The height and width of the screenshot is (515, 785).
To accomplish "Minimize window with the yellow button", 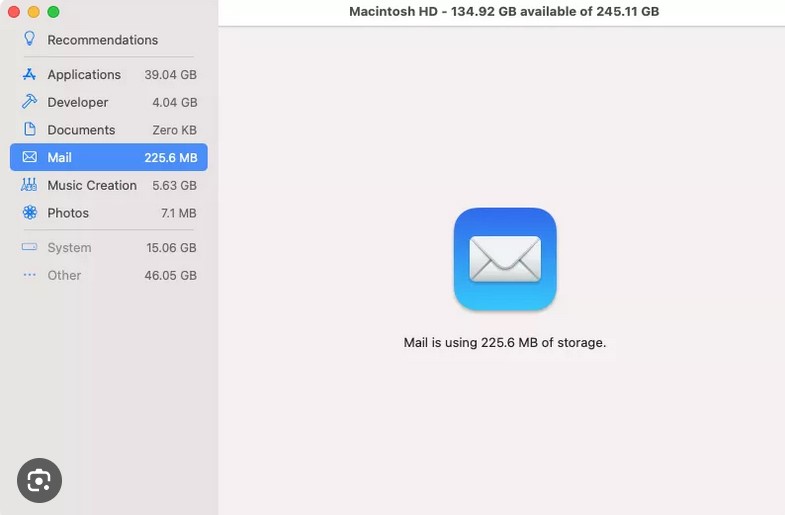I will pyautogui.click(x=34, y=12).
